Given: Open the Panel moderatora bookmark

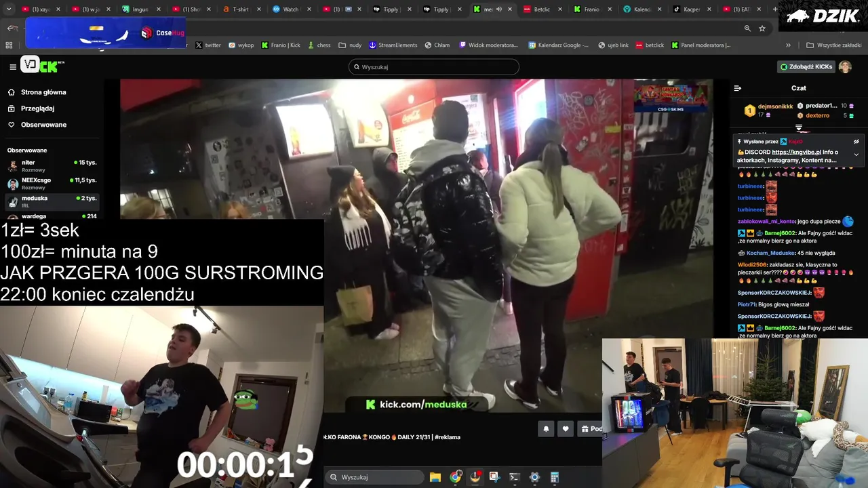Looking at the screenshot, I should point(701,45).
